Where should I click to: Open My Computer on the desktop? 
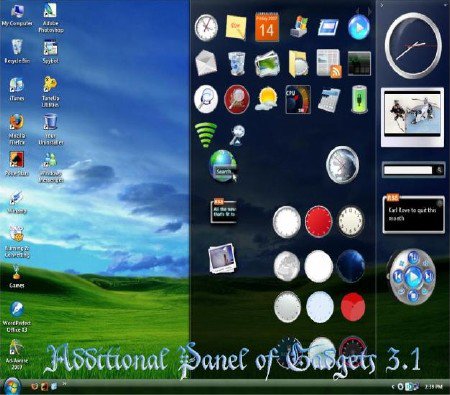(17, 15)
